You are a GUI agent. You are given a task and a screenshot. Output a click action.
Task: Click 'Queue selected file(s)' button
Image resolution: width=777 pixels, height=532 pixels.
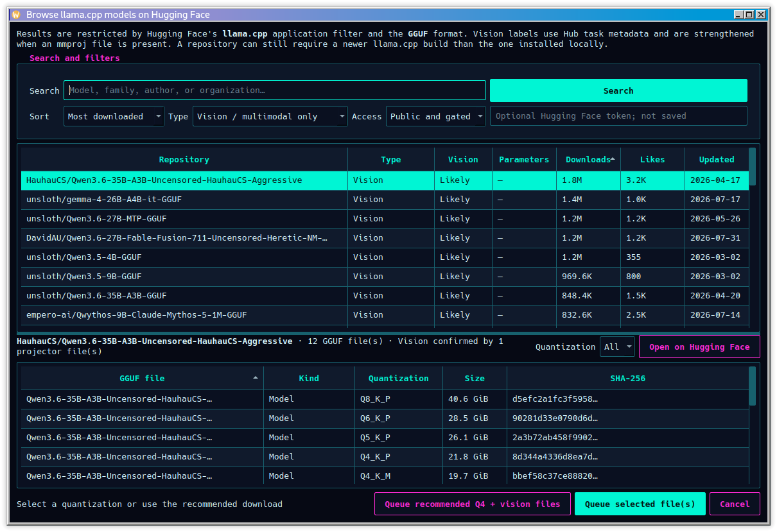point(640,504)
